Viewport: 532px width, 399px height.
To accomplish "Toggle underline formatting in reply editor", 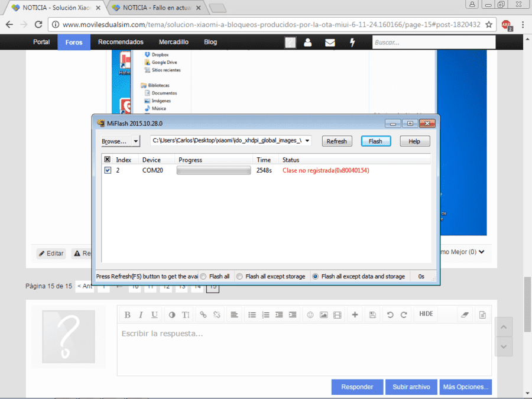I will 154,315.
